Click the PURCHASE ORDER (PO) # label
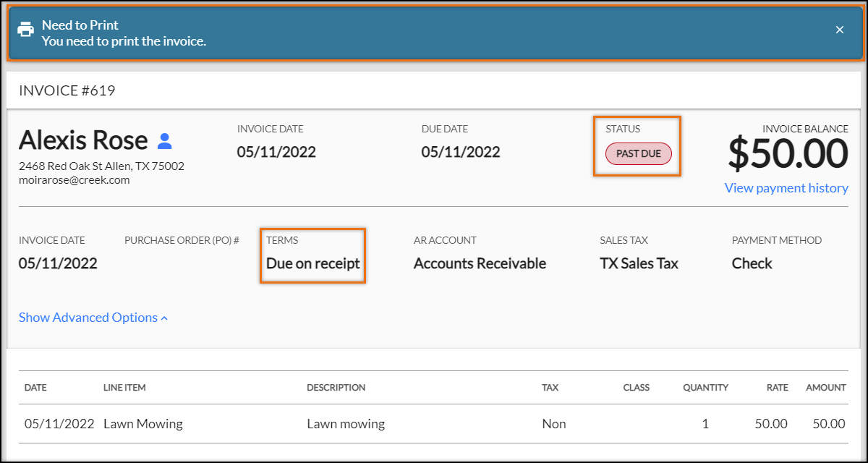Viewport: 868px width, 463px height. point(182,240)
